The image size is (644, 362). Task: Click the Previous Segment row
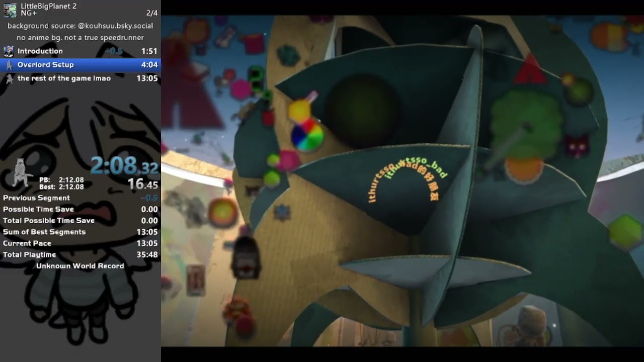tap(80, 198)
